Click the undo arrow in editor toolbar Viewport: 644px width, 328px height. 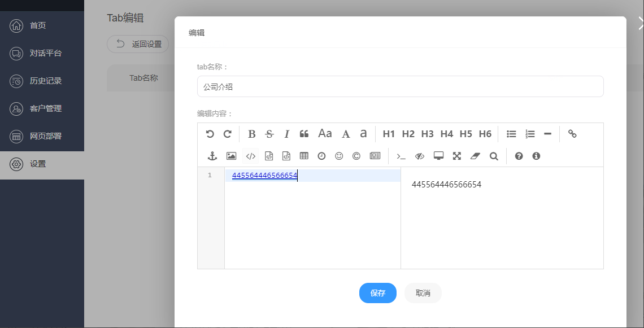point(210,134)
